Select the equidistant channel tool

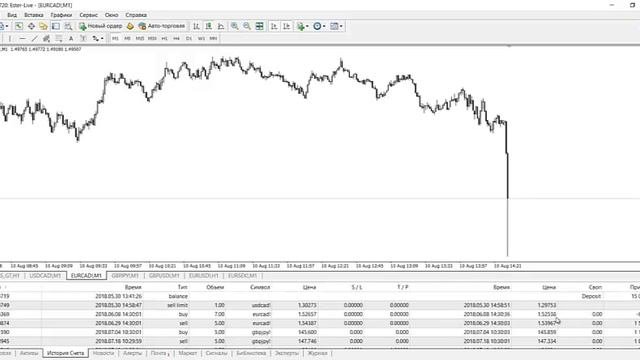(47, 38)
